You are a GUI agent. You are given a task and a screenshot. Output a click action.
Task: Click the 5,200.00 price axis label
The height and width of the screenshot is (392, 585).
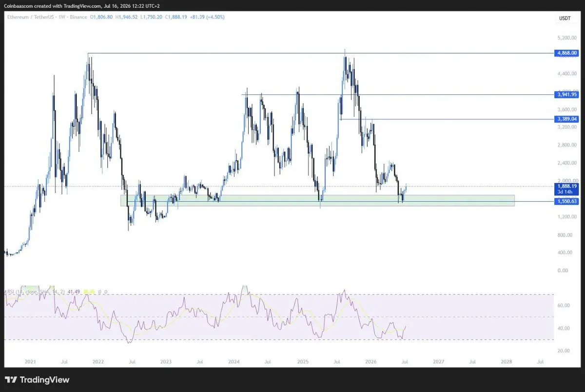click(x=568, y=37)
